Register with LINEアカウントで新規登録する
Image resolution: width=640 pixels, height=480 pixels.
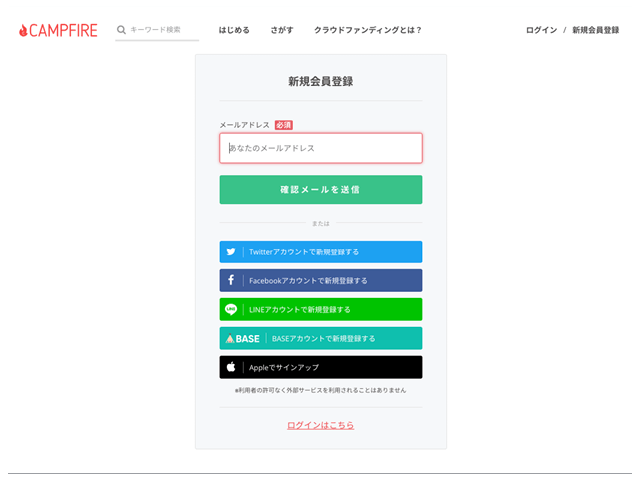click(321, 309)
